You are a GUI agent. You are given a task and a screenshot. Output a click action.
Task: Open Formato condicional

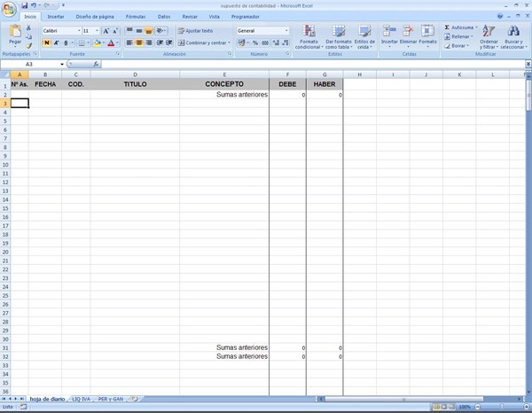[309, 37]
